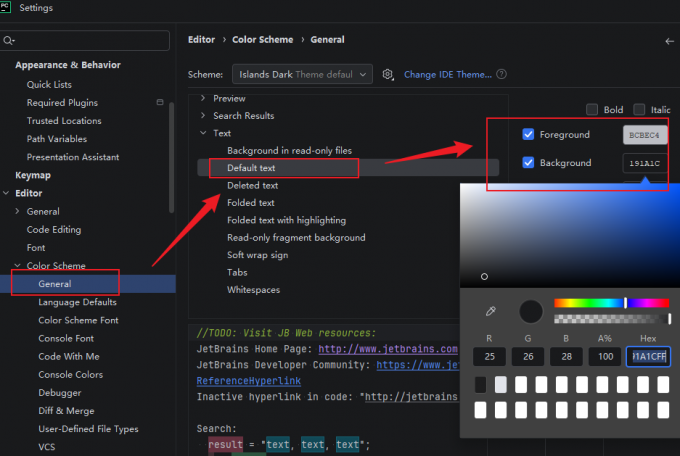Open the jetbrains.com hyperlink in preview
The image size is (680, 456).
pyautogui.click(x=388, y=349)
